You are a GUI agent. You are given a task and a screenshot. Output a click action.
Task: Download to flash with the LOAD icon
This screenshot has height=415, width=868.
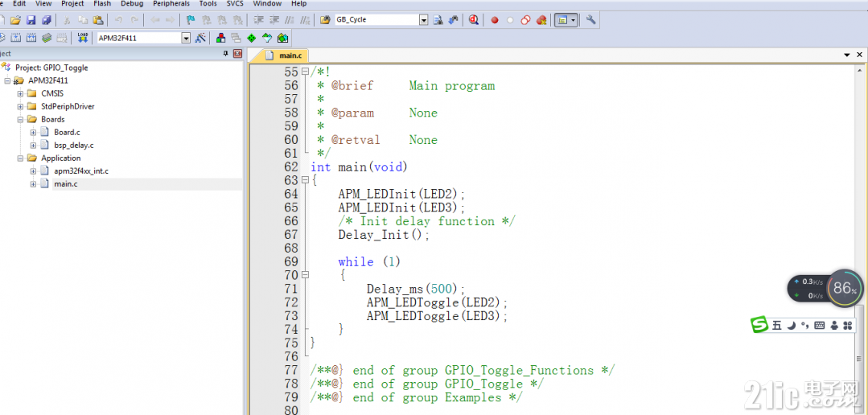pos(83,38)
